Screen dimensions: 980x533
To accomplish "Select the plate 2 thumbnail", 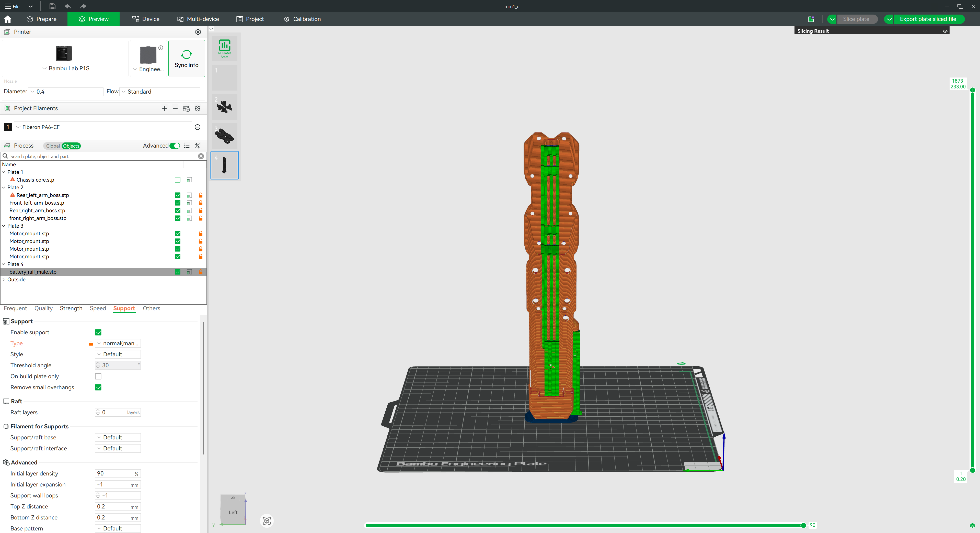I will (x=224, y=107).
